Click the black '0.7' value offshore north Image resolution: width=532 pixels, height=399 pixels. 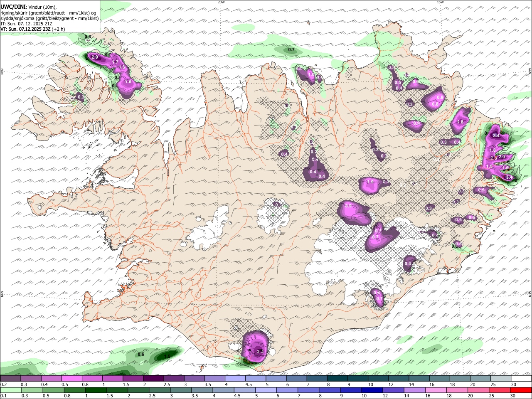[291, 49]
